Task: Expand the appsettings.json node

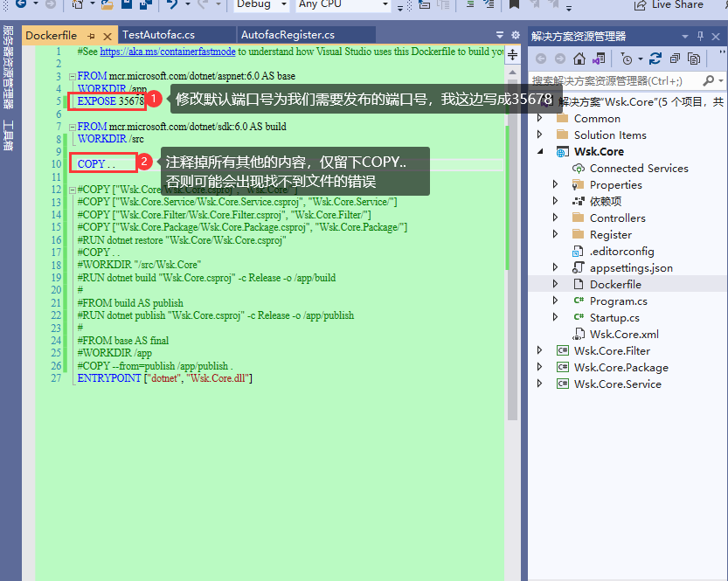Action: 555,267
